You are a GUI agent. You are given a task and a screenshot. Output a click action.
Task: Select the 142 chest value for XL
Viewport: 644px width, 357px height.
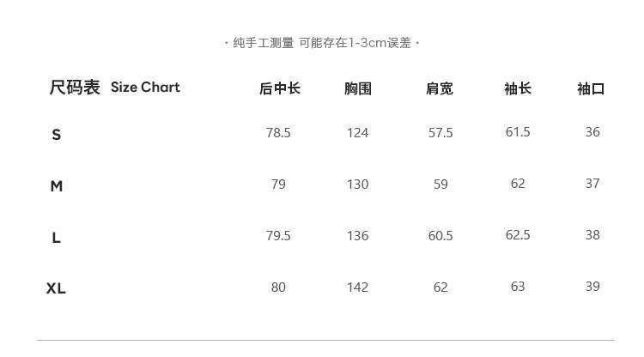tap(357, 287)
